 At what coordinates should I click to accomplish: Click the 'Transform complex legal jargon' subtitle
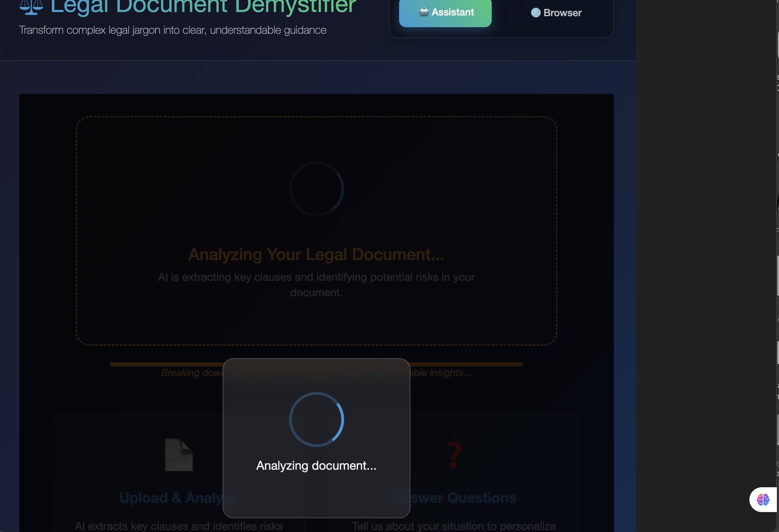tap(172, 30)
